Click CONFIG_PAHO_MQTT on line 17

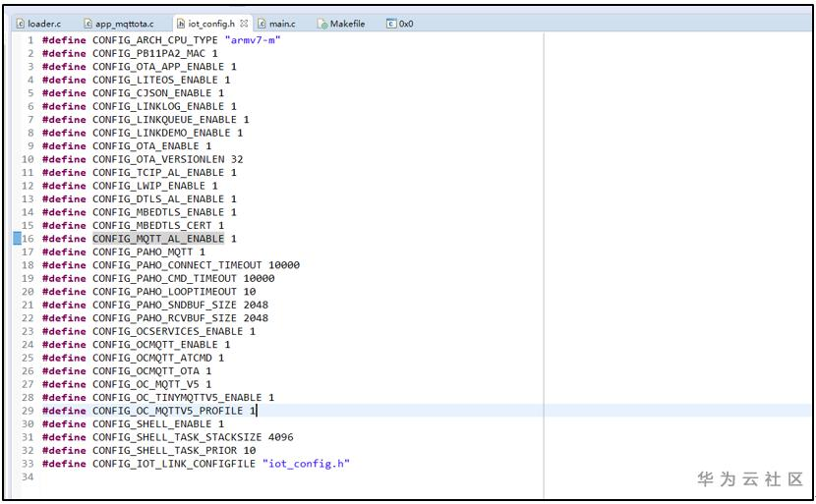point(143,252)
